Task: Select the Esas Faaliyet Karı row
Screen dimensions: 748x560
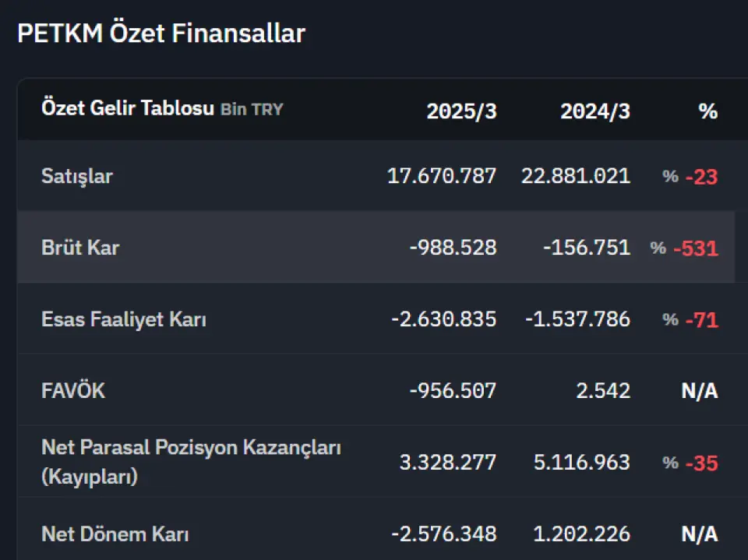Action: tap(376, 318)
